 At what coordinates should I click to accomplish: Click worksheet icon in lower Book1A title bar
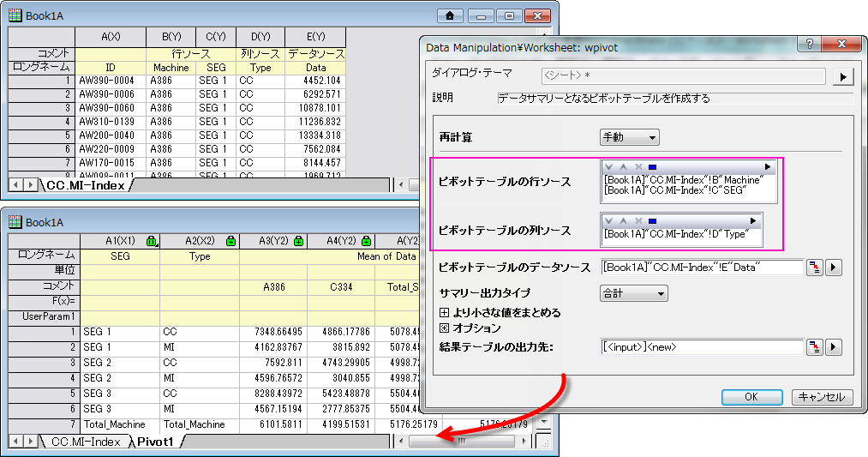15,222
